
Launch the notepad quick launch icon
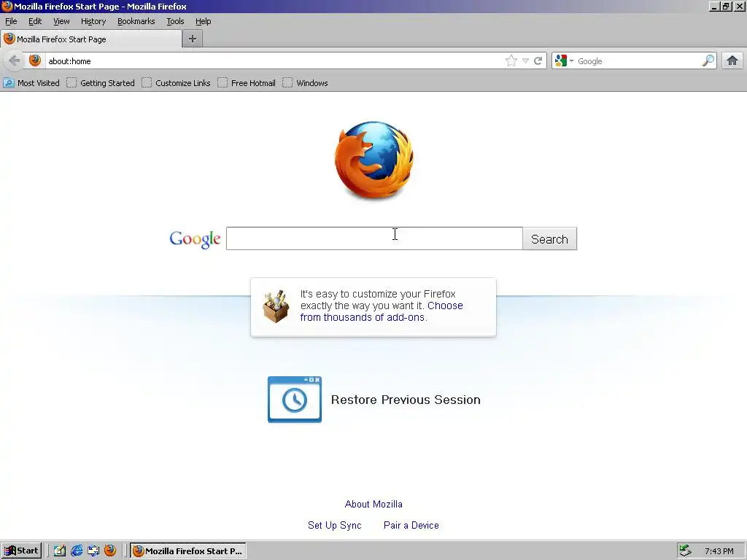pos(60,551)
